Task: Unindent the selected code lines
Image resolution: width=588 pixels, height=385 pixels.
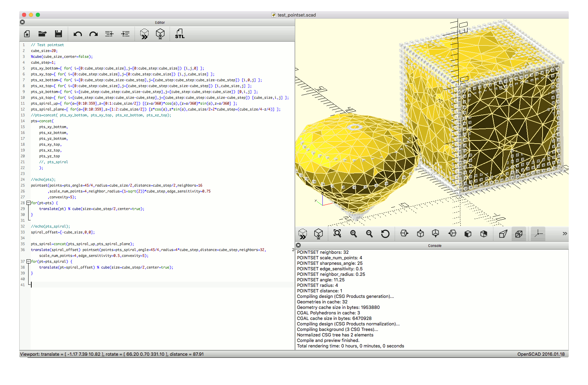Action: [109, 34]
